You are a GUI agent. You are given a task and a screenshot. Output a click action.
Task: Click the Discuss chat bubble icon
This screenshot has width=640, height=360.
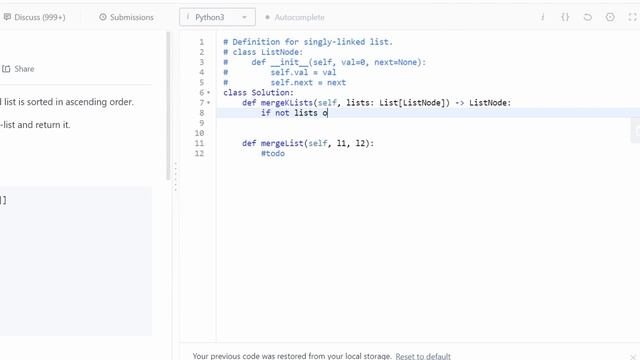click(7, 17)
